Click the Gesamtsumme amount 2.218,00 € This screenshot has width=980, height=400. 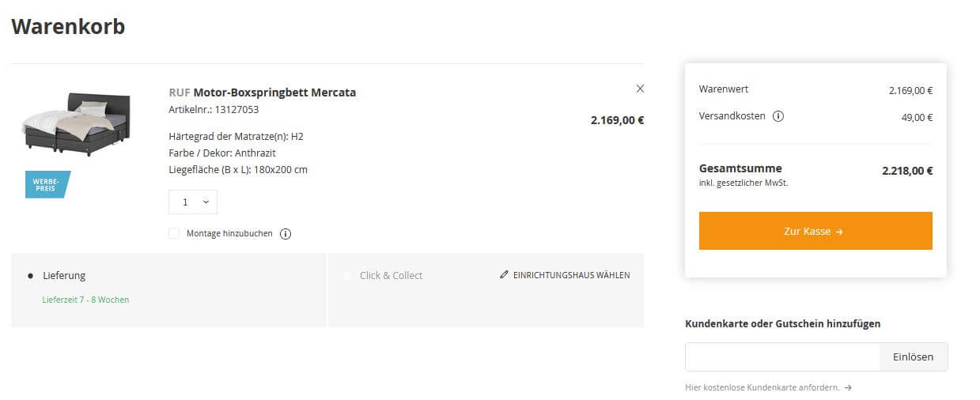pos(907,170)
